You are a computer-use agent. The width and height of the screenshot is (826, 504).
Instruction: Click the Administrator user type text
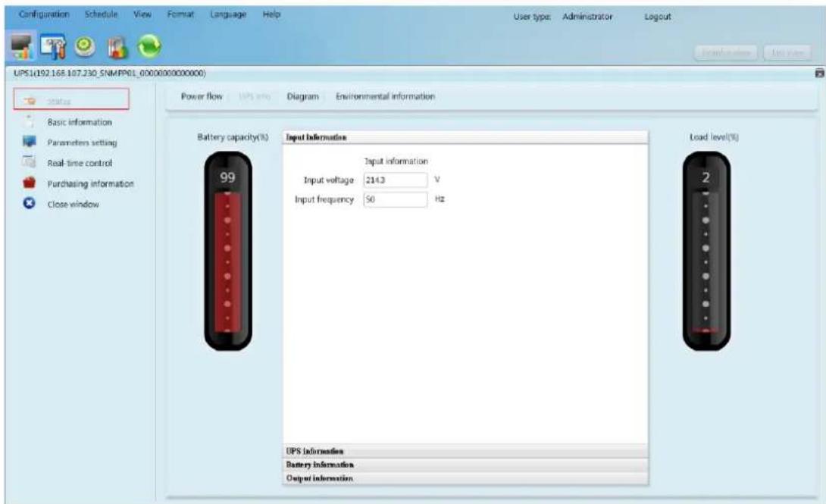tap(587, 17)
